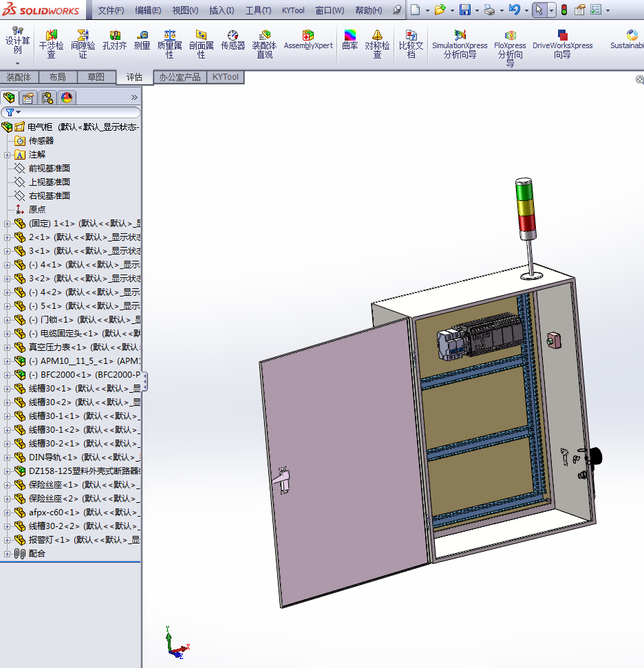Open the Save options dropdown arrow

477,10
